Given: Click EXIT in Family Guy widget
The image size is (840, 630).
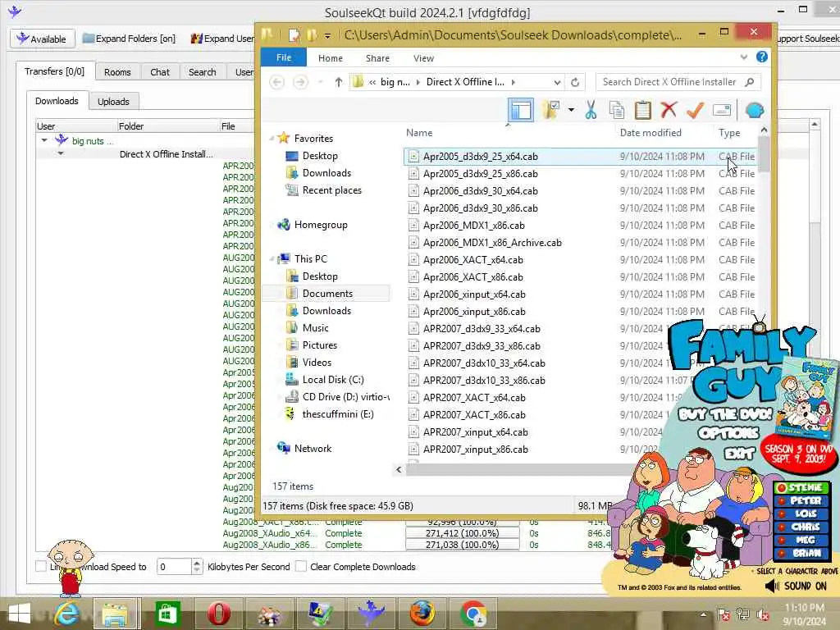Looking at the screenshot, I should point(739,454).
